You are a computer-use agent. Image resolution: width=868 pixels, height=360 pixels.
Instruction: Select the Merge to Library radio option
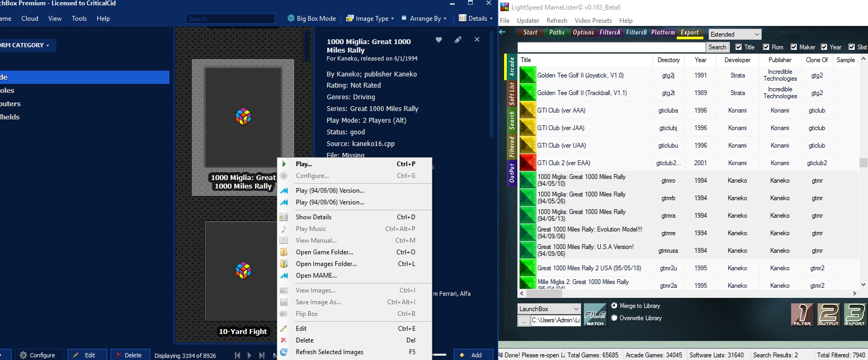(x=614, y=306)
